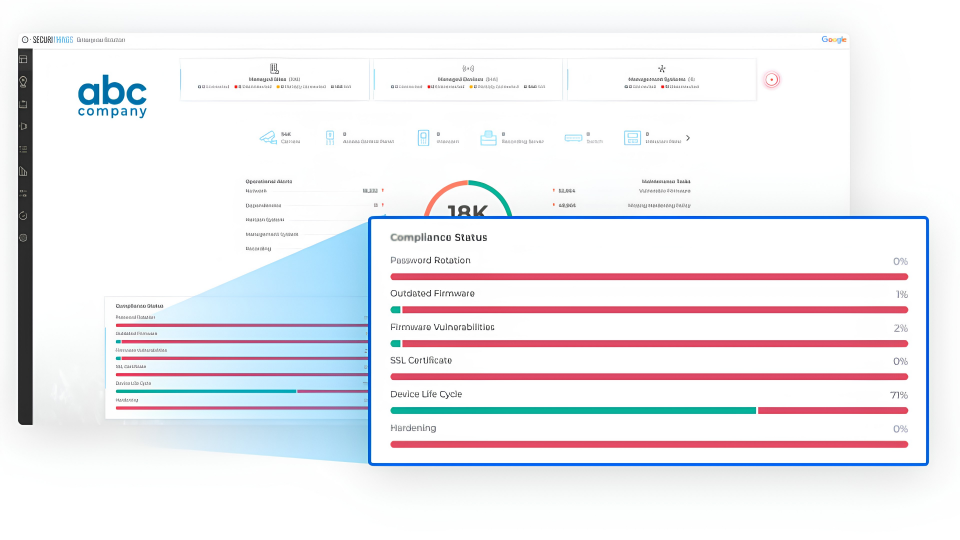Click Management System row in Operational Alerts

pyautogui.click(x=306, y=234)
